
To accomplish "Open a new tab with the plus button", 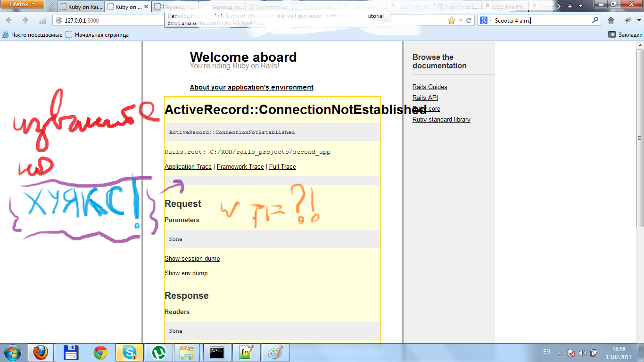I will (x=570, y=6).
